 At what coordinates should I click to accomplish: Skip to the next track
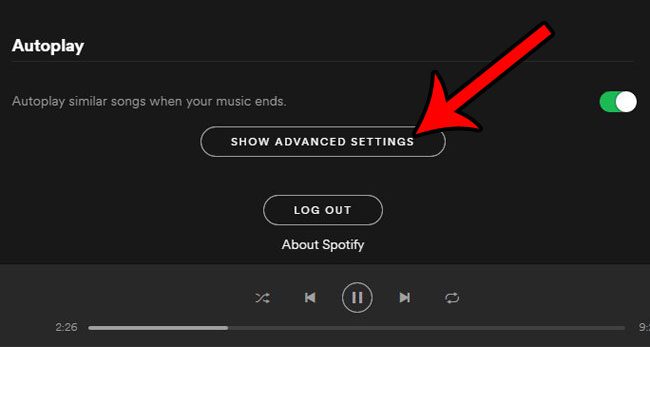[405, 298]
